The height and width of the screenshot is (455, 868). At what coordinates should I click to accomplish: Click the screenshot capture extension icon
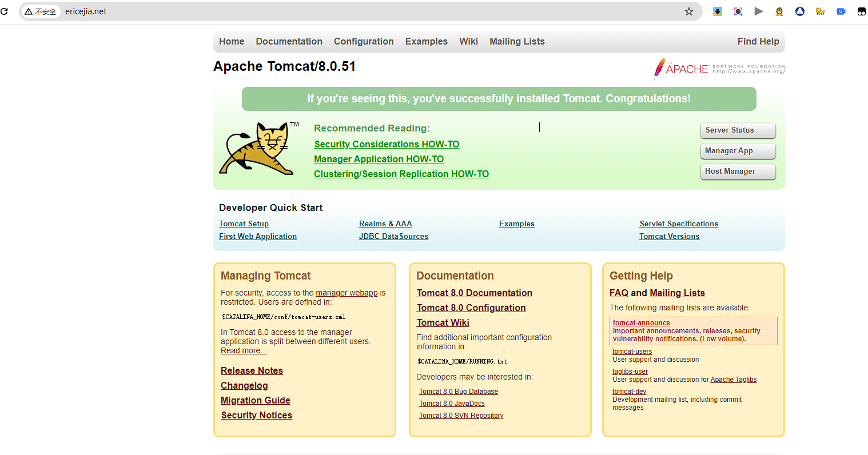point(738,11)
